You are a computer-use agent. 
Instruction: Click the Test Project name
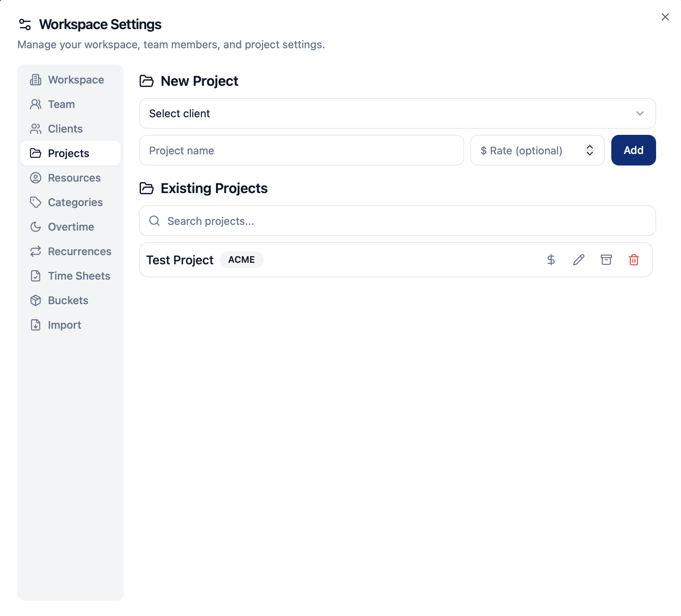(x=180, y=260)
